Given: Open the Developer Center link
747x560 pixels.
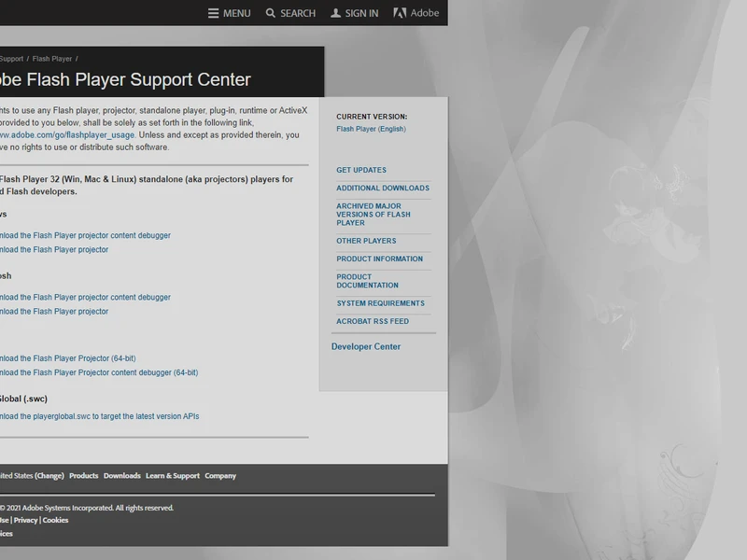Looking at the screenshot, I should [x=366, y=346].
